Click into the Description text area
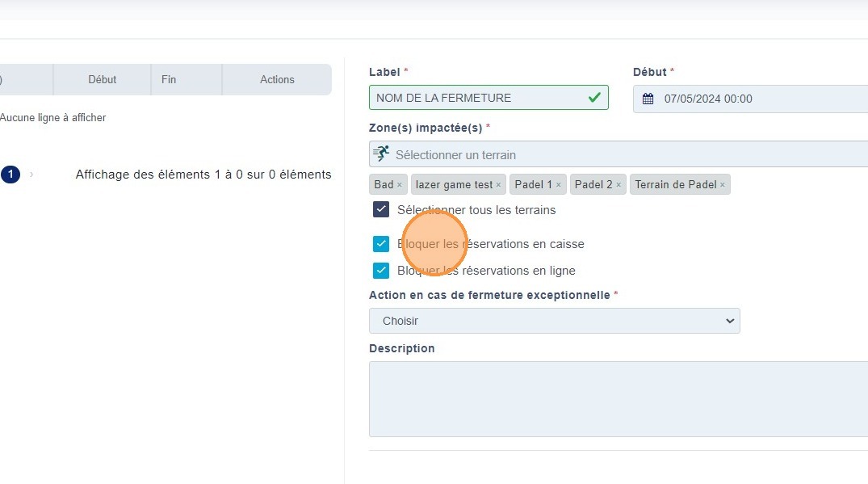This screenshot has height=484, width=868. click(x=619, y=398)
